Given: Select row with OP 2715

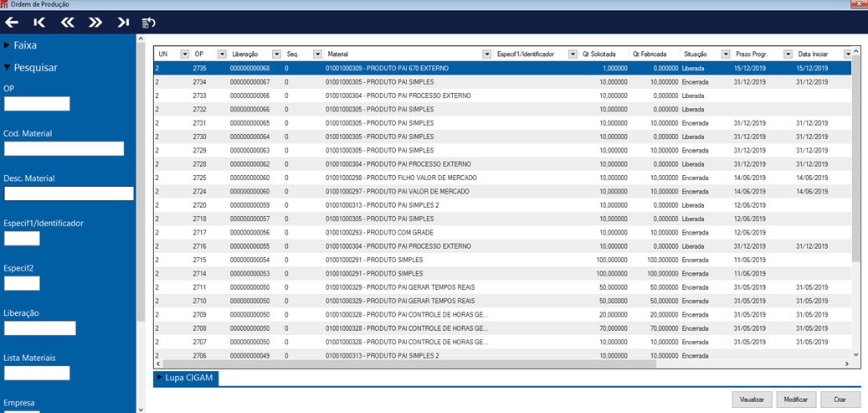Looking at the screenshot, I should coord(503,260).
